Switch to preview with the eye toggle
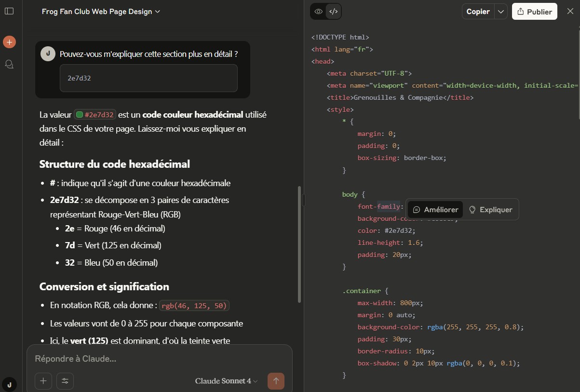The height and width of the screenshot is (392, 580). (x=318, y=12)
